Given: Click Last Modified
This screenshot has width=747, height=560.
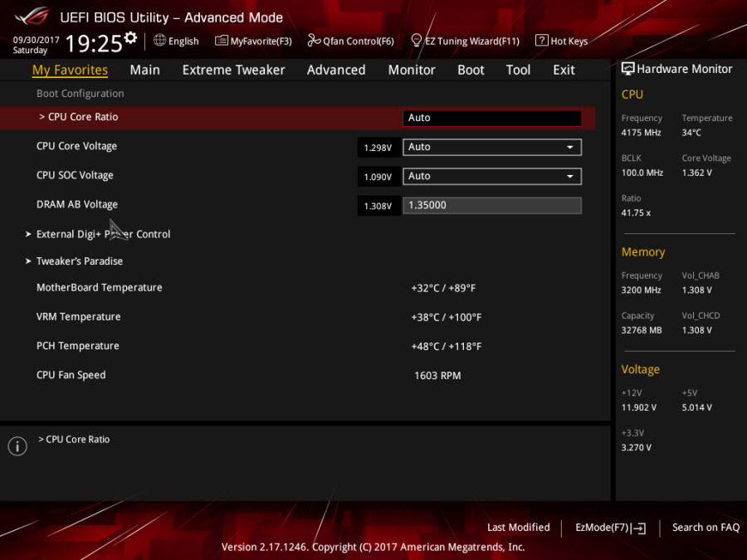Looking at the screenshot, I should pos(518,527).
